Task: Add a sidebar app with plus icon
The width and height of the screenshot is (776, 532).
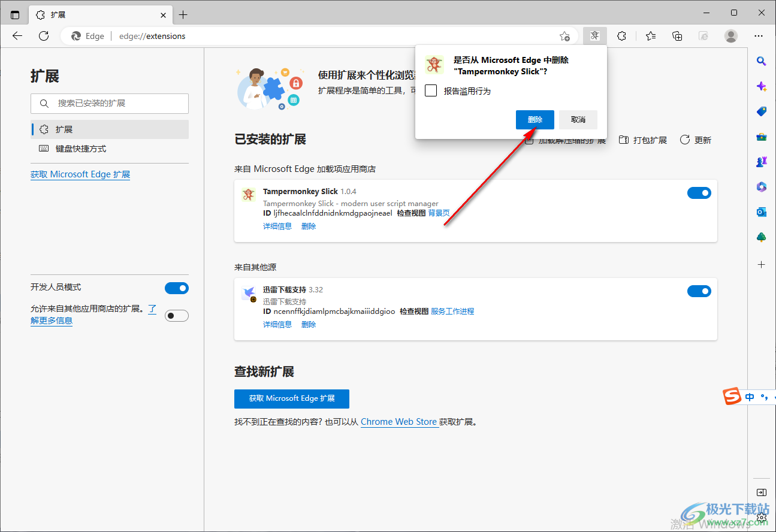Action: click(x=762, y=264)
